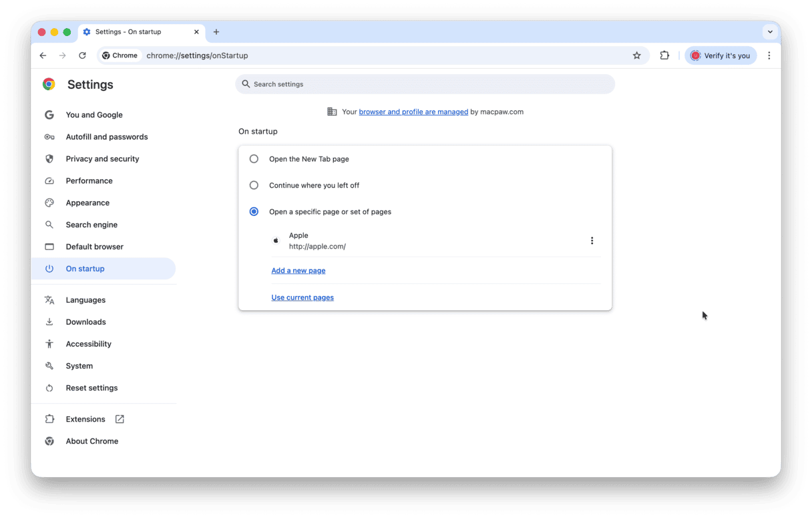Image resolution: width=812 pixels, height=518 pixels.
Task: Open more actions for Apple page
Action: click(592, 241)
